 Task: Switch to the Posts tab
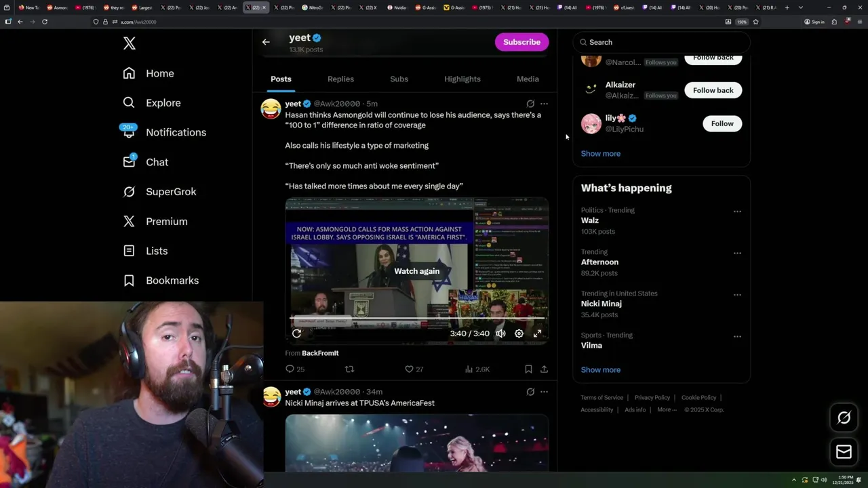(x=281, y=79)
